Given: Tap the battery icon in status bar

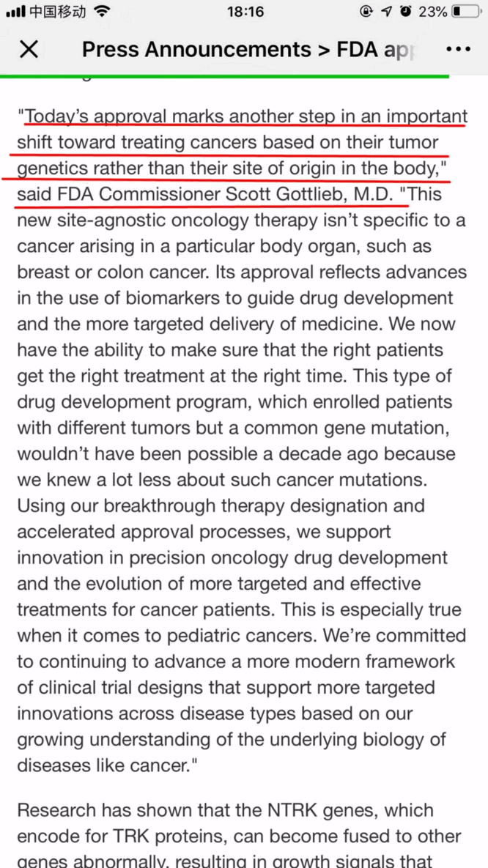Looking at the screenshot, I should coord(467,12).
